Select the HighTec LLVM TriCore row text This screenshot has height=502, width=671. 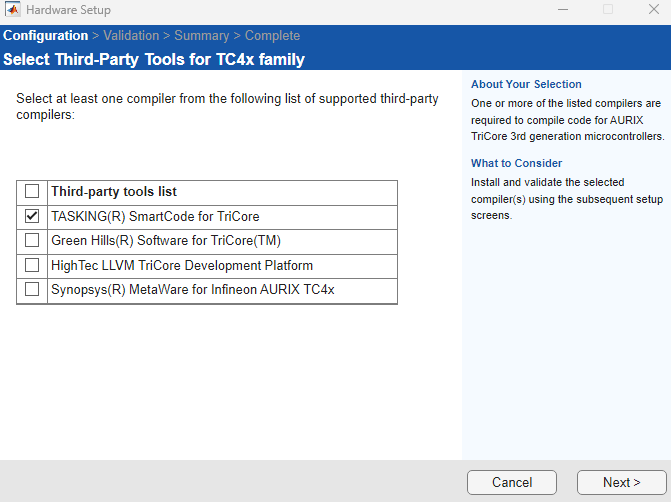[182, 266]
